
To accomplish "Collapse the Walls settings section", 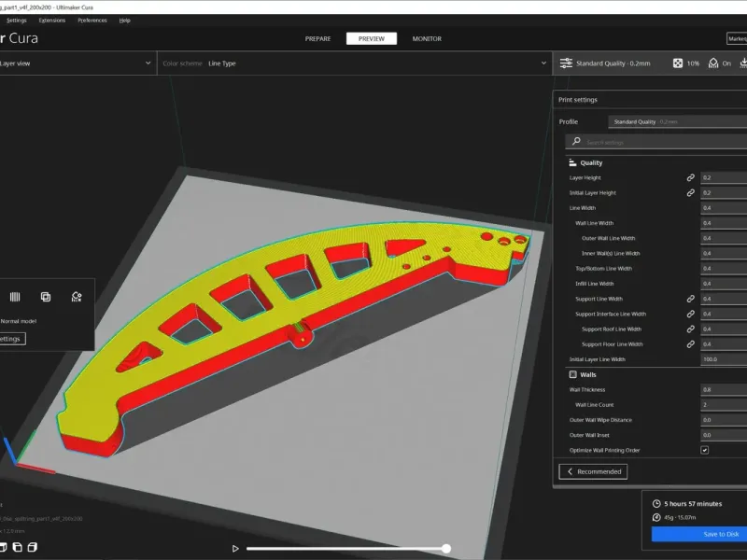I will pos(656,375).
